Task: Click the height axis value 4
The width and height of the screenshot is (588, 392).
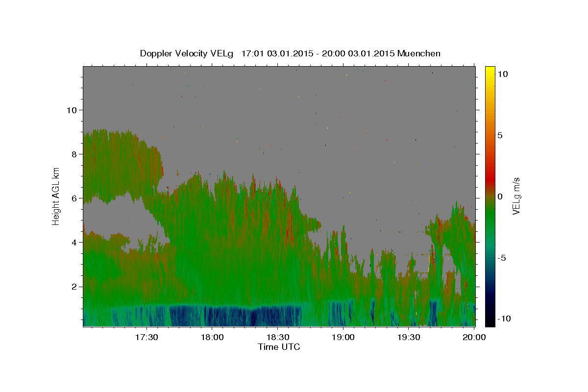Action: point(73,243)
